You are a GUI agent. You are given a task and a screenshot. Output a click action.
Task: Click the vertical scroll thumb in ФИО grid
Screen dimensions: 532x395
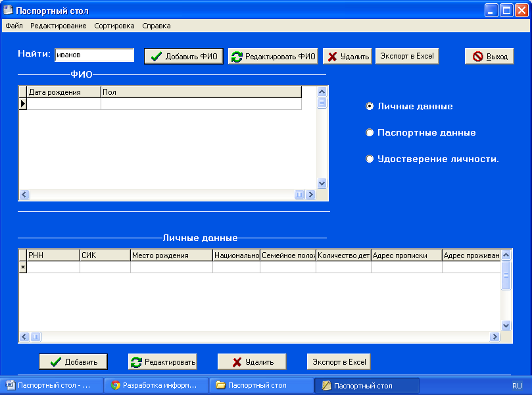pyautogui.click(x=322, y=103)
